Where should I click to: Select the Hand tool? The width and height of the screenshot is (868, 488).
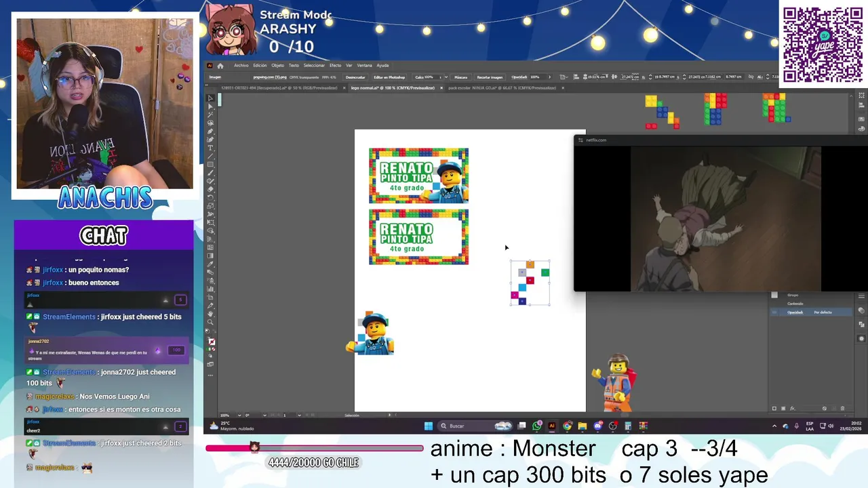click(x=211, y=314)
